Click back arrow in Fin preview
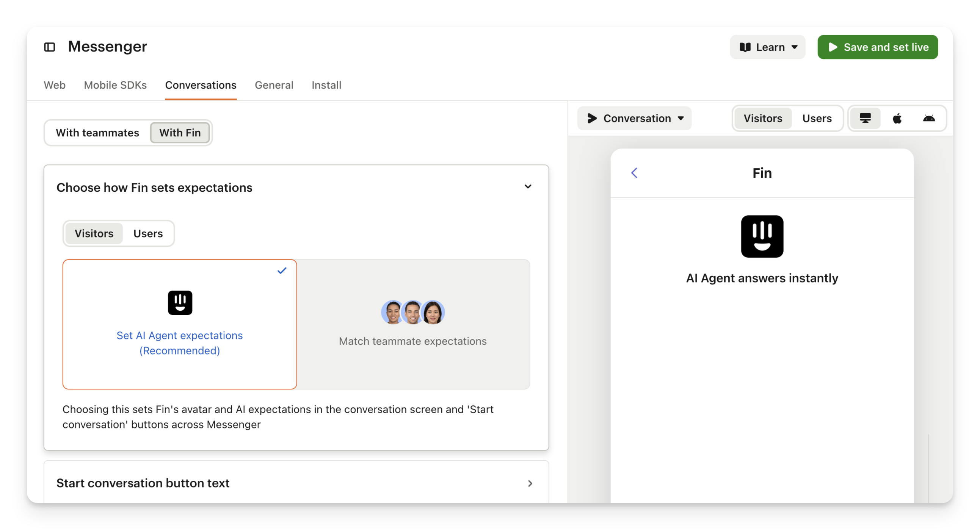The height and width of the screenshot is (530, 980). tap(634, 173)
